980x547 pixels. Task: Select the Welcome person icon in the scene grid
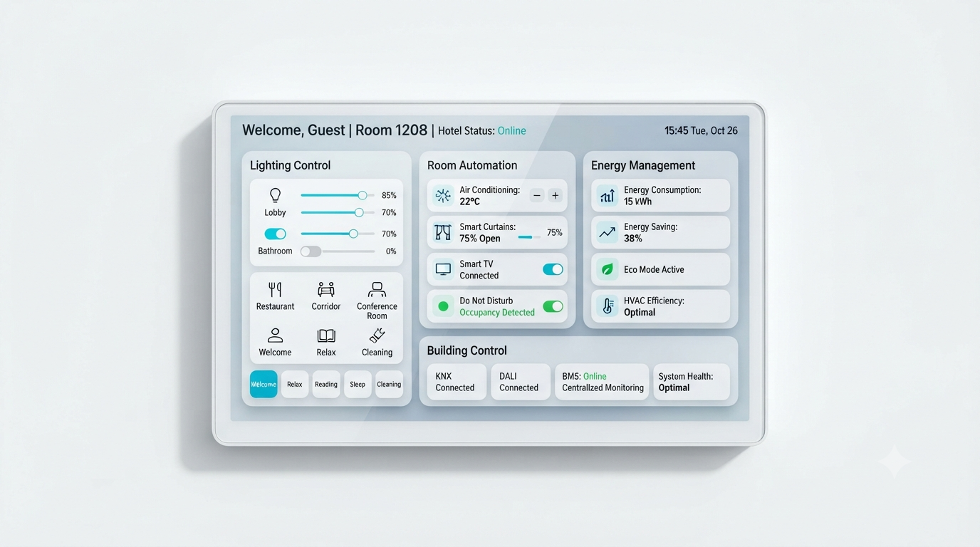click(275, 335)
